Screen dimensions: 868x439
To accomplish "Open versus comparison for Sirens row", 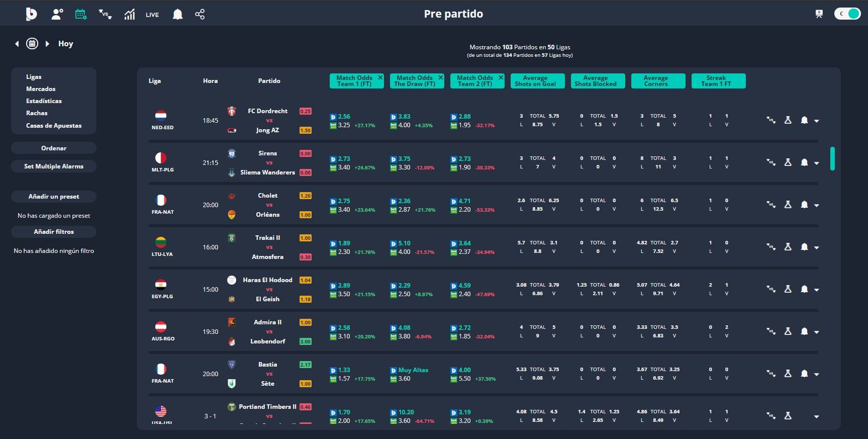I will (771, 162).
